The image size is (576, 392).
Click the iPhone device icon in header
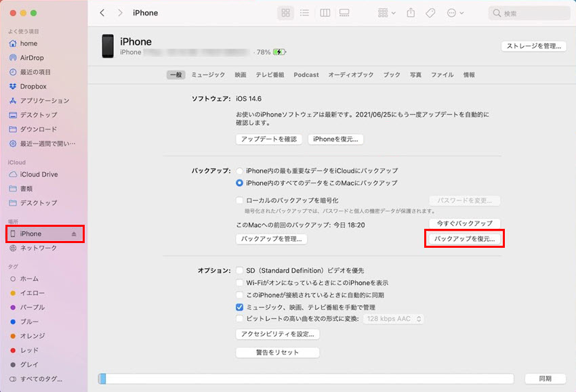(108, 46)
